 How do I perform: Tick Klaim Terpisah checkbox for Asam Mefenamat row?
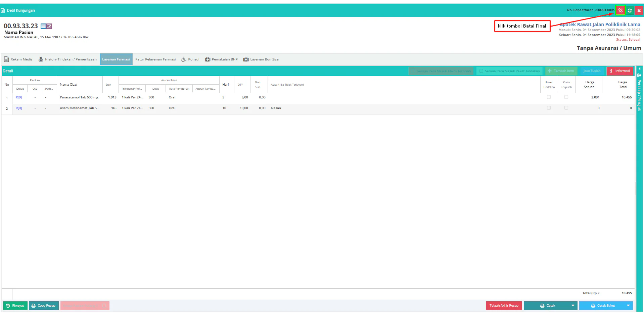tap(566, 108)
